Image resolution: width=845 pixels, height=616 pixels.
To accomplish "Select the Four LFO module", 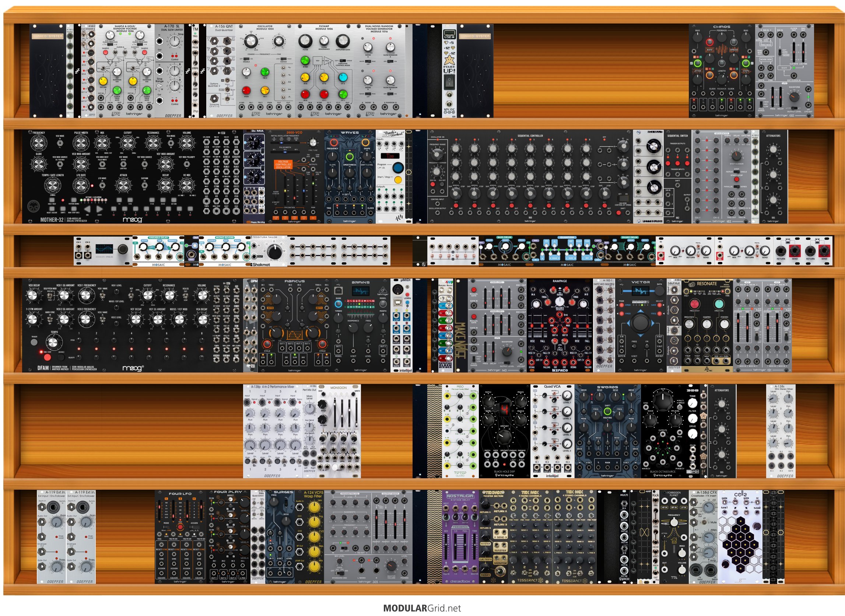I will click(180, 536).
